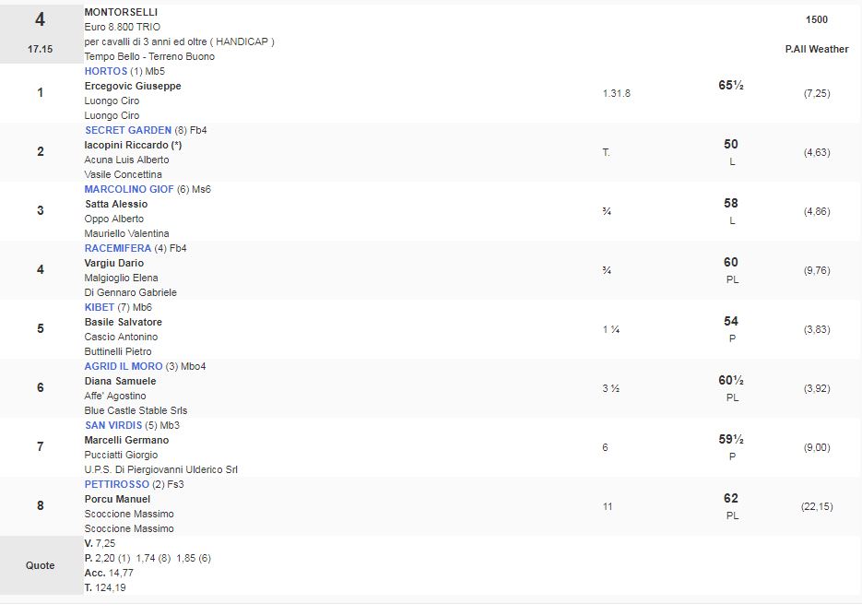Click jockey name Ercegovic Giuseppe
862x616 pixels.
coord(133,86)
